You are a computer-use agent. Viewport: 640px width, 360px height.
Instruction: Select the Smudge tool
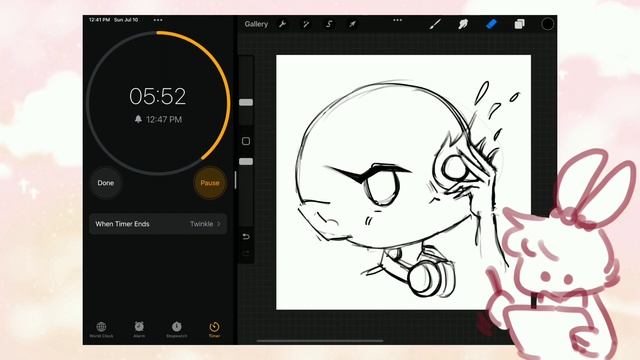pyautogui.click(x=463, y=24)
